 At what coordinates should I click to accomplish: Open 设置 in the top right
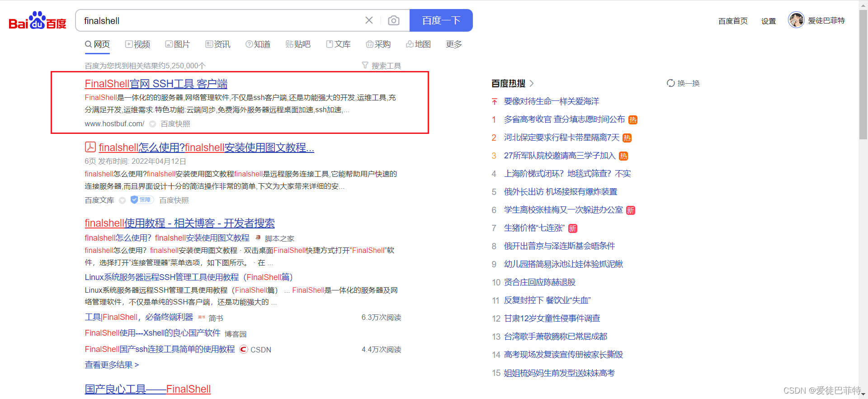(x=768, y=21)
